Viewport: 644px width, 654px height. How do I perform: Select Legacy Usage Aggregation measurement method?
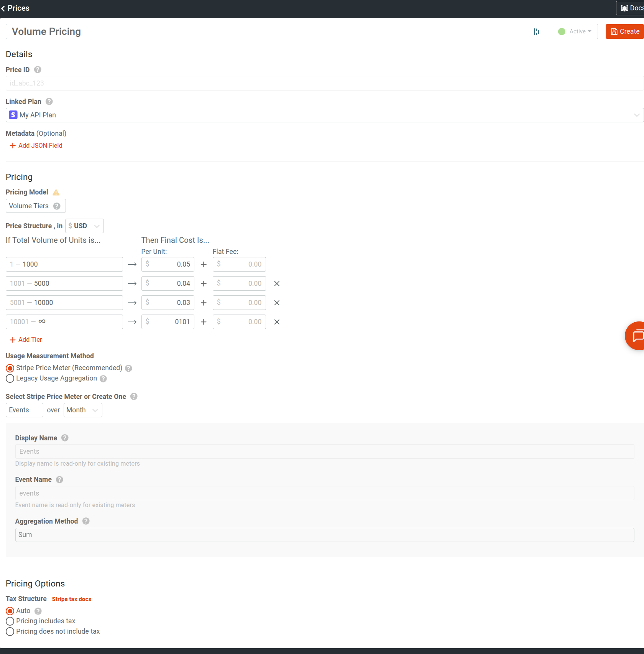click(x=10, y=379)
